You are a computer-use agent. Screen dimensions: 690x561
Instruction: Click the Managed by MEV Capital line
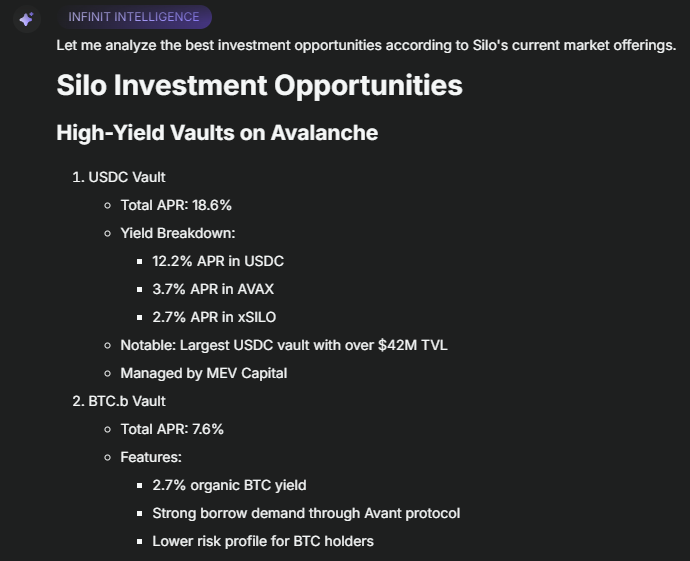[204, 373]
